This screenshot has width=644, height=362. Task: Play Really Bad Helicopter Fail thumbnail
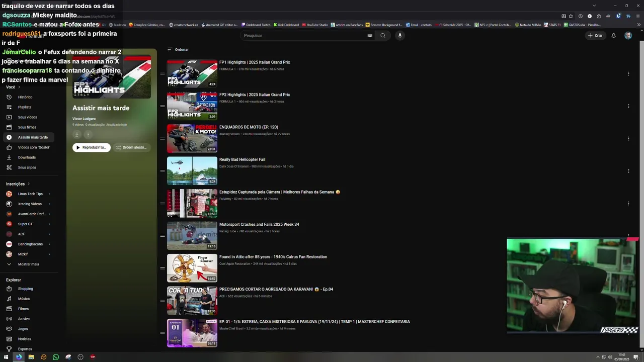(192, 171)
